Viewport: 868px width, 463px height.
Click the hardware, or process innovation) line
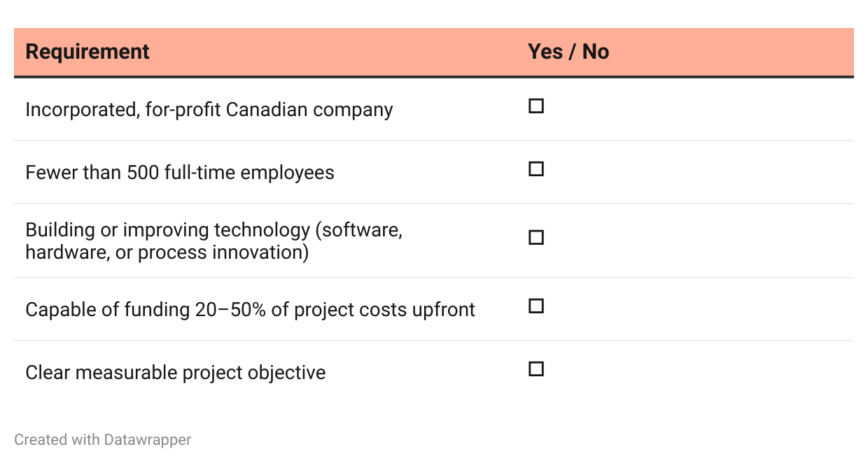point(167,252)
